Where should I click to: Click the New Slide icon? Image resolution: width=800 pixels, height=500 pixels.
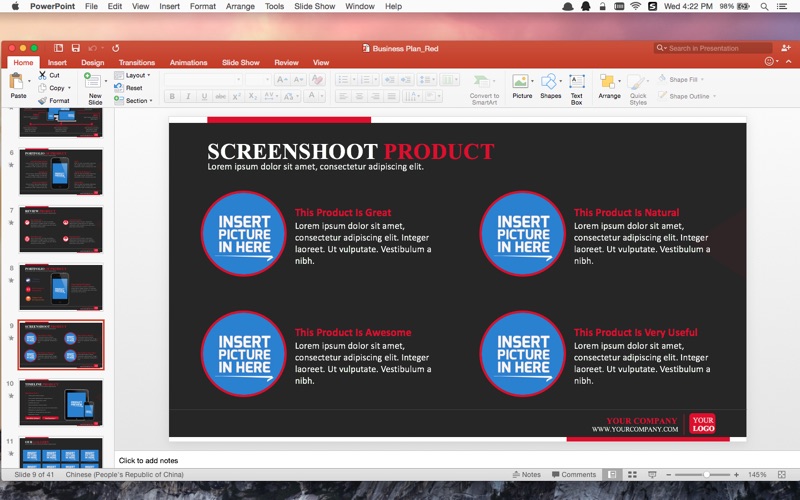click(92, 81)
